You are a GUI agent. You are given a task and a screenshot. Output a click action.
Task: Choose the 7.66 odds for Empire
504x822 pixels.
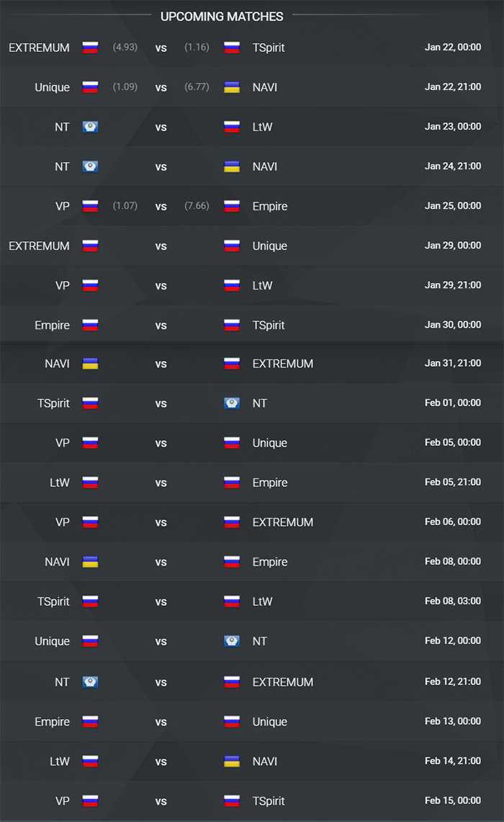click(x=197, y=205)
